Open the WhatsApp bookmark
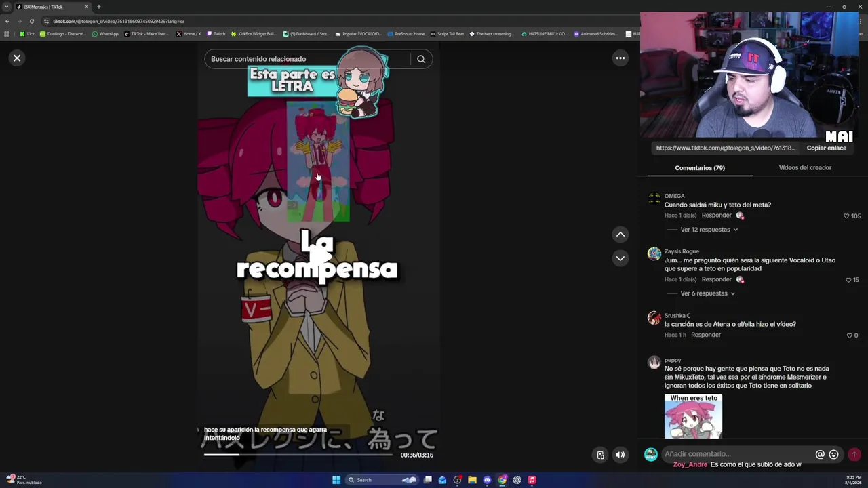 (x=105, y=33)
